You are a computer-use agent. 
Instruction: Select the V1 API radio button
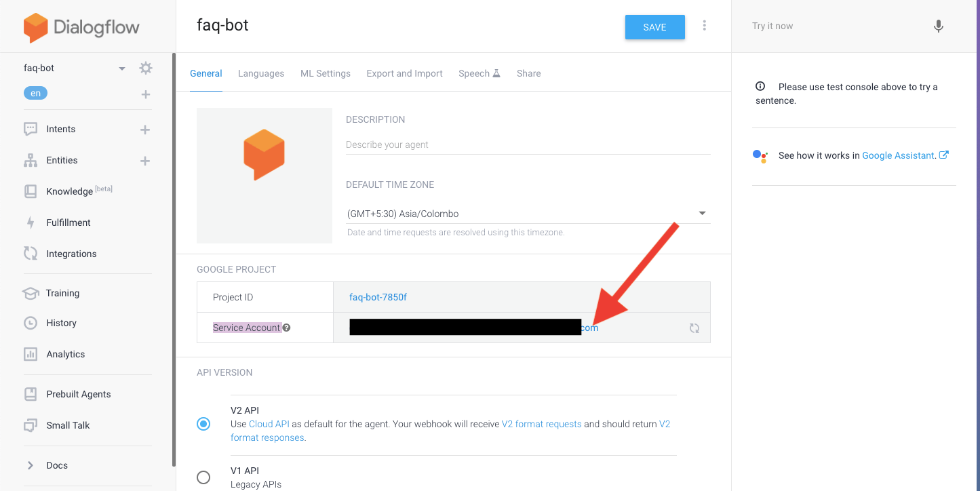click(x=203, y=477)
